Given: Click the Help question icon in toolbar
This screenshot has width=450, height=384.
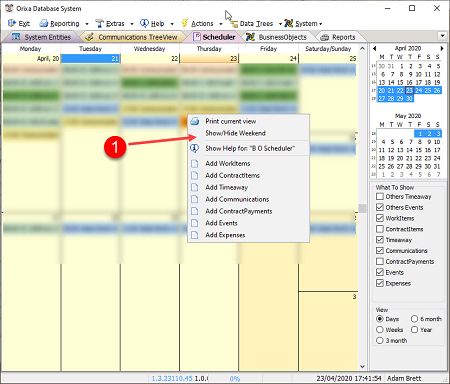Looking at the screenshot, I should point(144,23).
